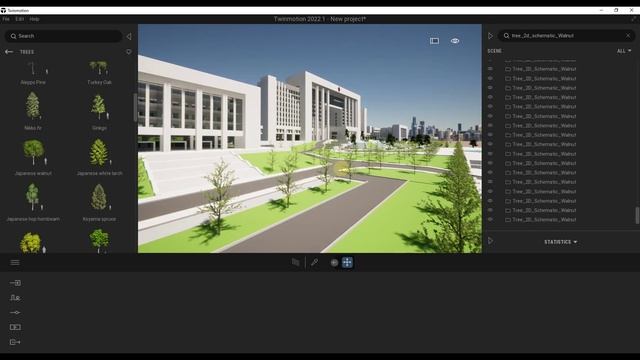Collapse the scene panel with top triangle

[490, 36]
